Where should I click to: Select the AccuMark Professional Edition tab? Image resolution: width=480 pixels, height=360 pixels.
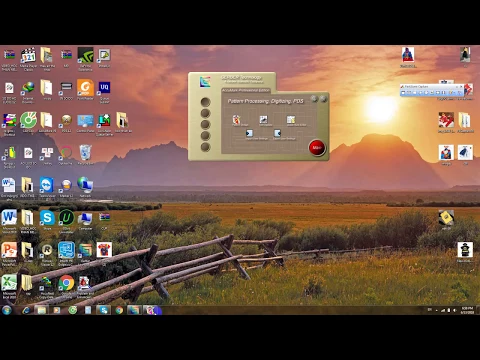(246, 90)
